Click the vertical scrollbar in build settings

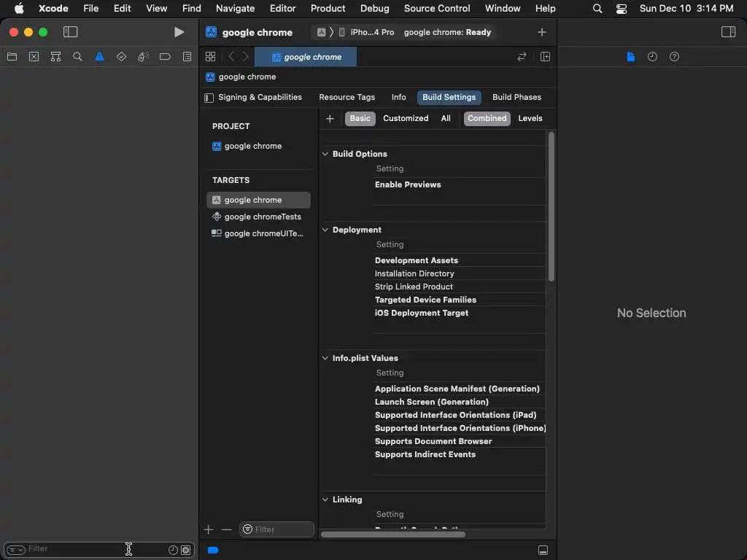(x=551, y=207)
